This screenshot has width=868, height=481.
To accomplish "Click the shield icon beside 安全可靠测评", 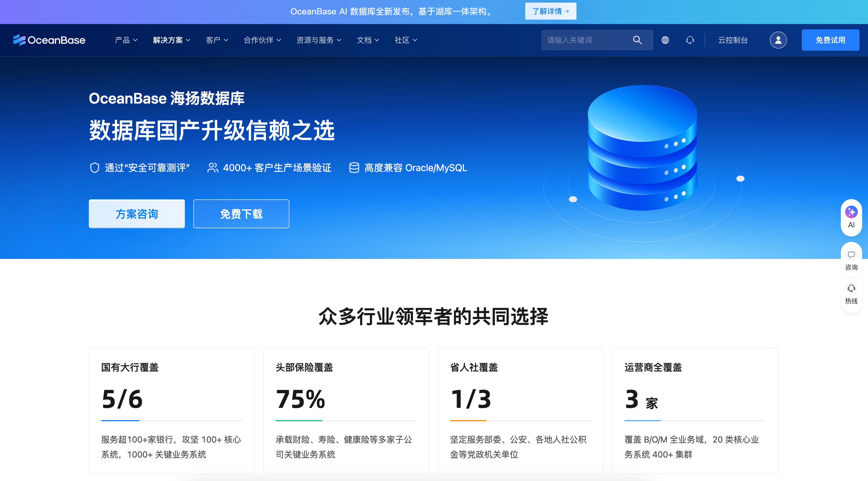I will (x=95, y=168).
